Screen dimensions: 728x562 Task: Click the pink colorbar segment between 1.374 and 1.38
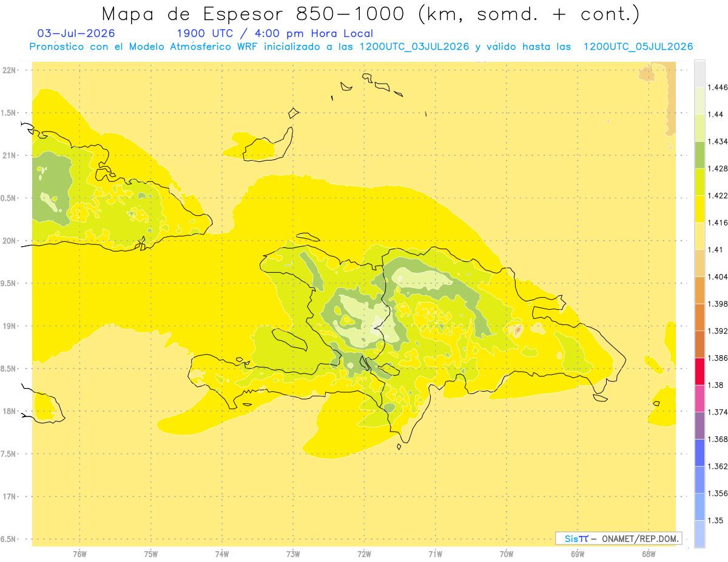tap(699, 398)
